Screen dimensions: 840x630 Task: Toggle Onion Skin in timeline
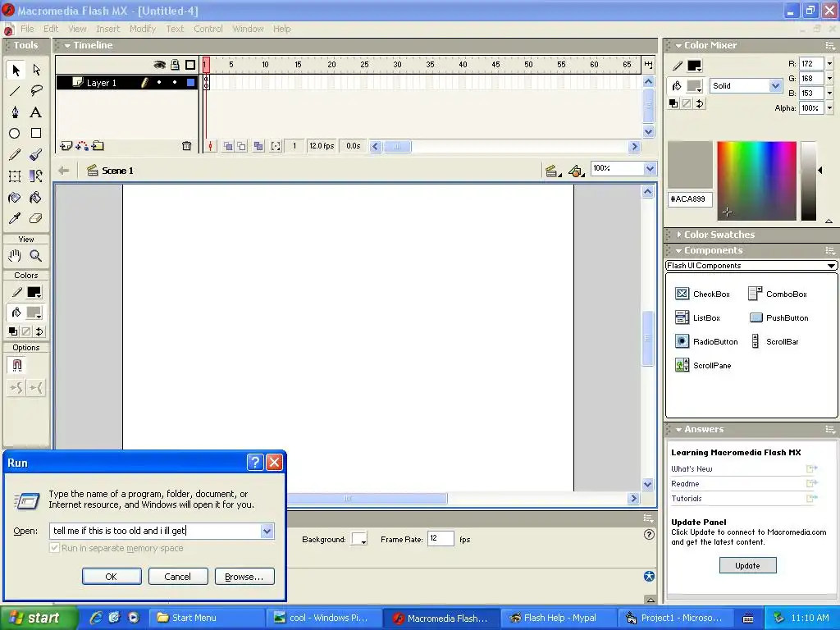coord(228,146)
